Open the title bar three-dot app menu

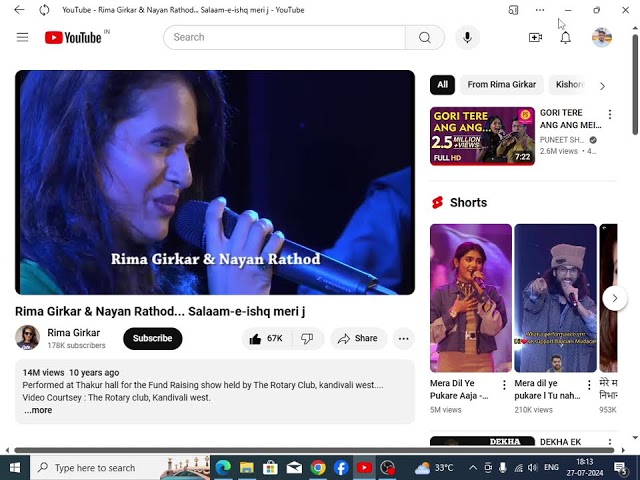point(540,10)
